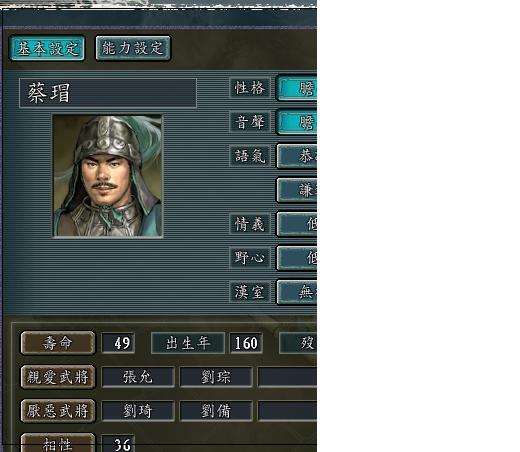Viewport: 520px width, 452px height.
Task: Select the general's portrait image
Action: [108, 176]
